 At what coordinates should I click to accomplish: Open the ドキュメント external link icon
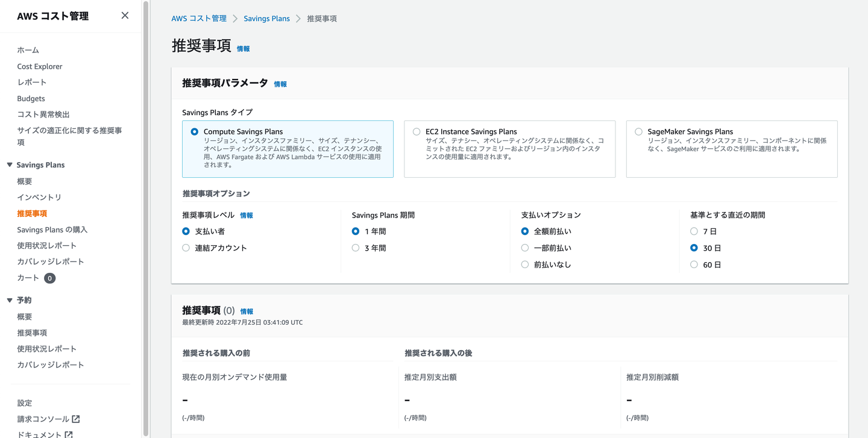click(x=68, y=434)
